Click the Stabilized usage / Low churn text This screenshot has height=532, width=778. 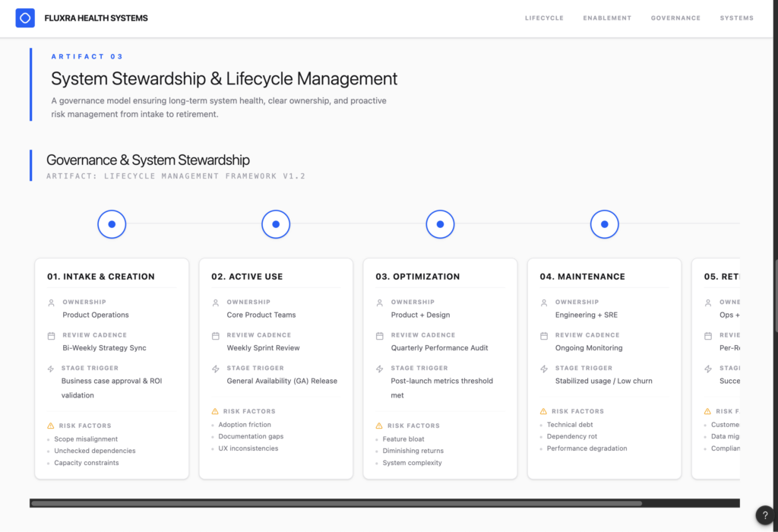pos(604,381)
